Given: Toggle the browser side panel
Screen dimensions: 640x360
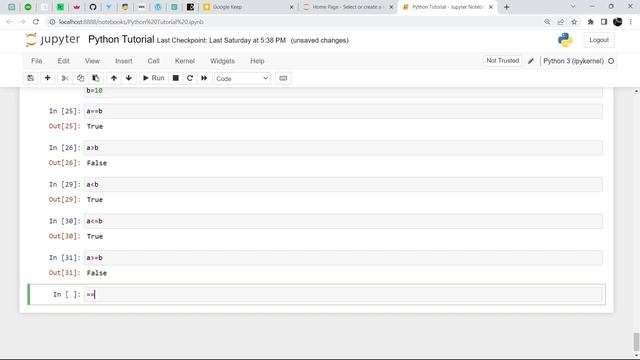Looking at the screenshot, I should click(x=604, y=22).
